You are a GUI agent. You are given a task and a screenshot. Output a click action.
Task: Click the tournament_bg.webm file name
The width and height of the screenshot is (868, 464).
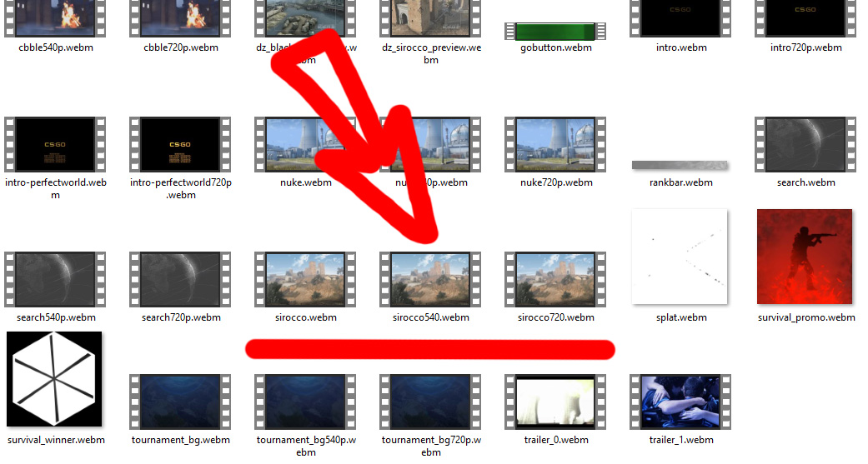[x=181, y=440]
